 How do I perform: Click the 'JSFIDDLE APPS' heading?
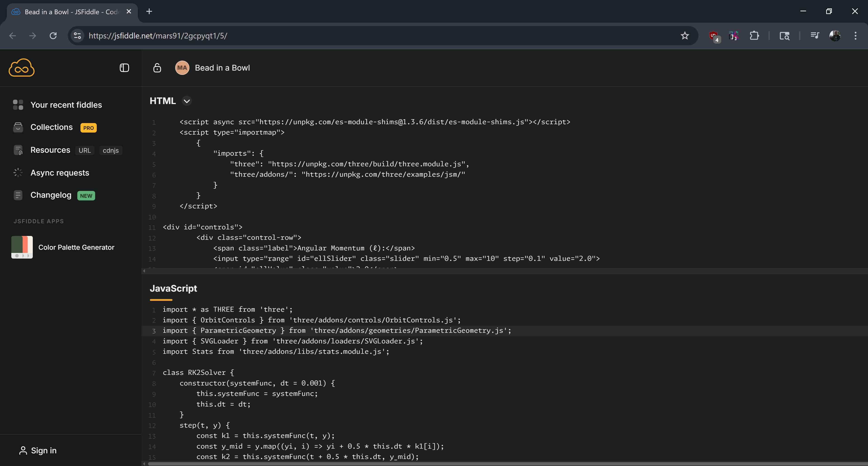tap(38, 221)
